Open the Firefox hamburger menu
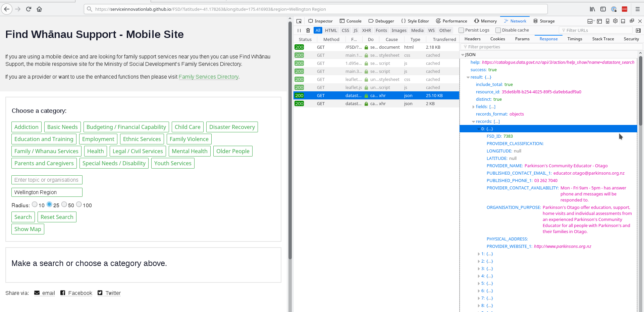 [x=638, y=9]
